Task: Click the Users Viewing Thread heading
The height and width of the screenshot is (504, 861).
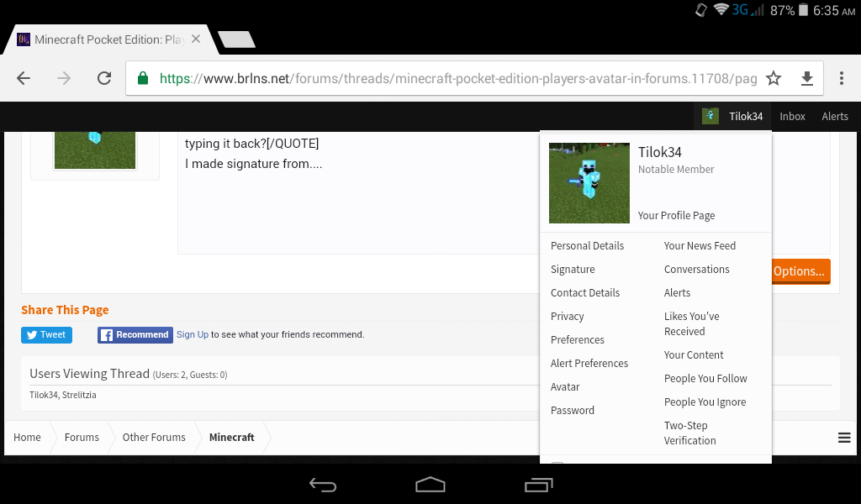Action: [x=89, y=374]
